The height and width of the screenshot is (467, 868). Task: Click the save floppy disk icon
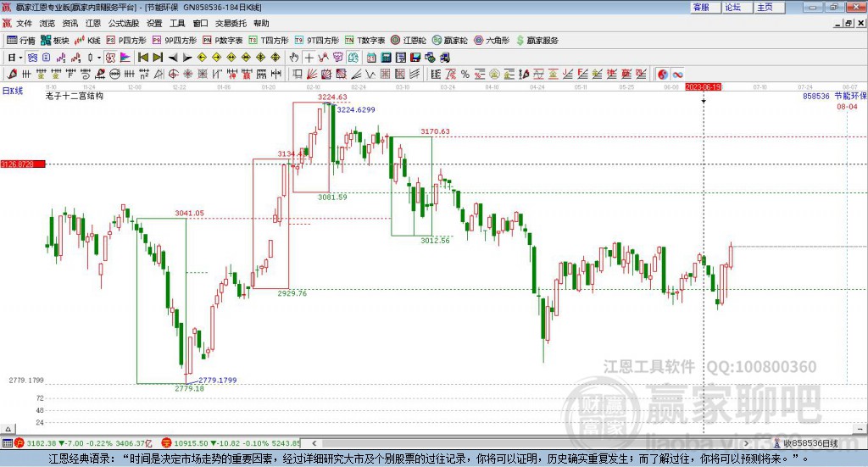tap(415, 58)
